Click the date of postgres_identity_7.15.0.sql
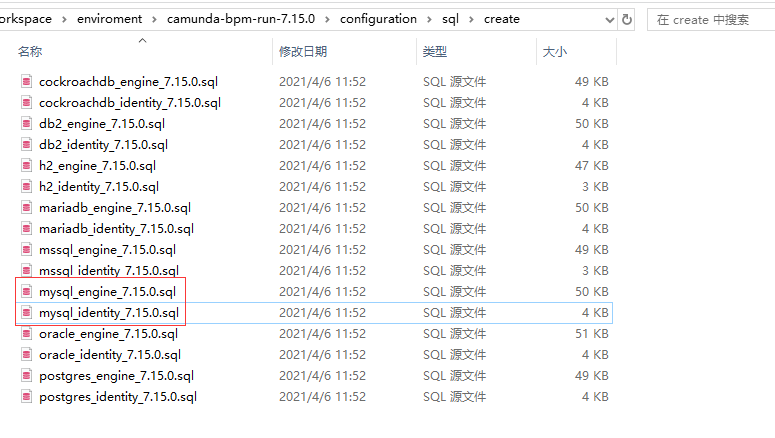Viewport: 775px width, 438px height. click(x=322, y=396)
